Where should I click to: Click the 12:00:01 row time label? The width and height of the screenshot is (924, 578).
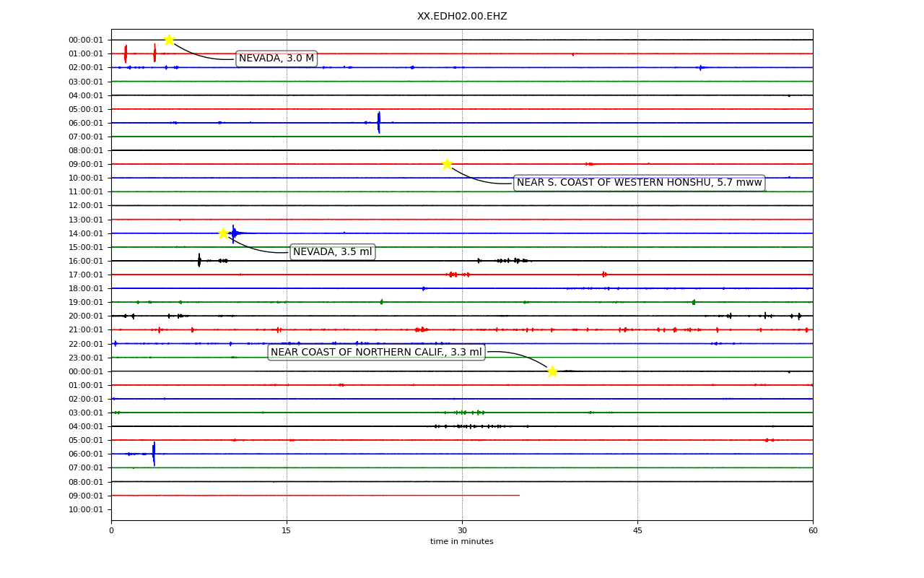click(86, 206)
